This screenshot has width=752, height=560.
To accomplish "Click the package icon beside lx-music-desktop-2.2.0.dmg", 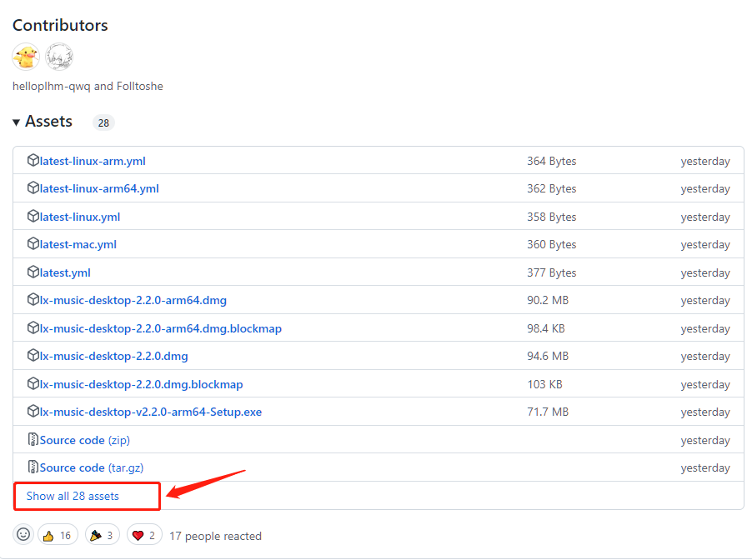I will (33, 356).
